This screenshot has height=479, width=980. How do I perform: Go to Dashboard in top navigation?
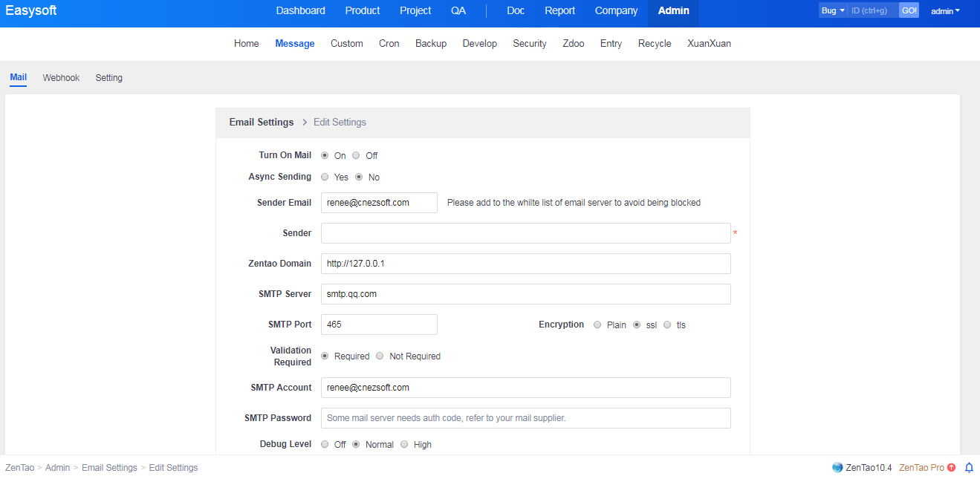(x=300, y=11)
